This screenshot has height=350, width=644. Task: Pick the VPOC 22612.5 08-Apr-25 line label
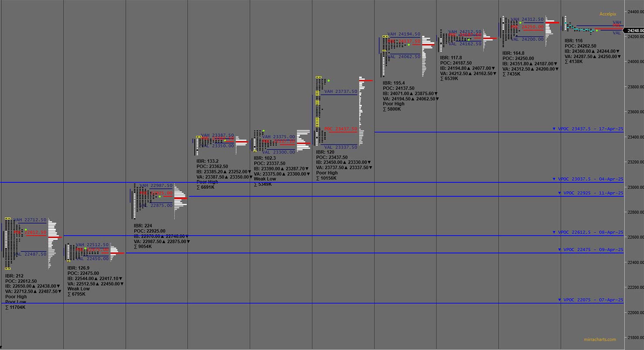click(587, 232)
